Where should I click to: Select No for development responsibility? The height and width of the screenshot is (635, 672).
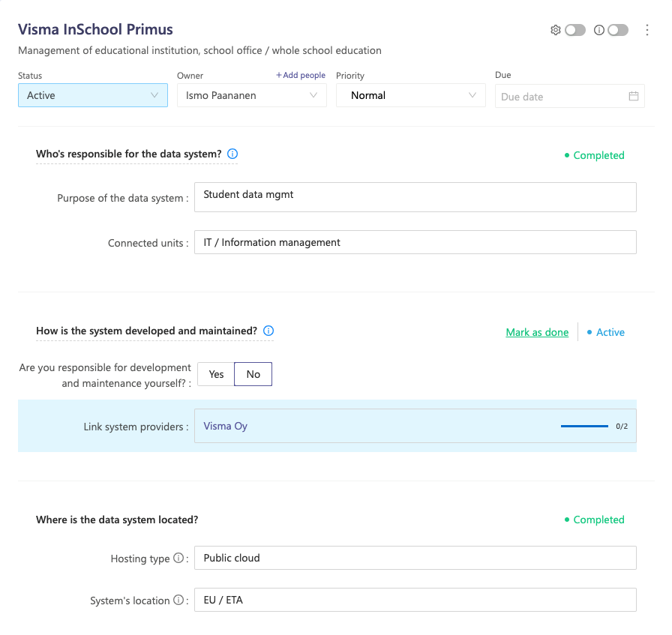point(253,374)
